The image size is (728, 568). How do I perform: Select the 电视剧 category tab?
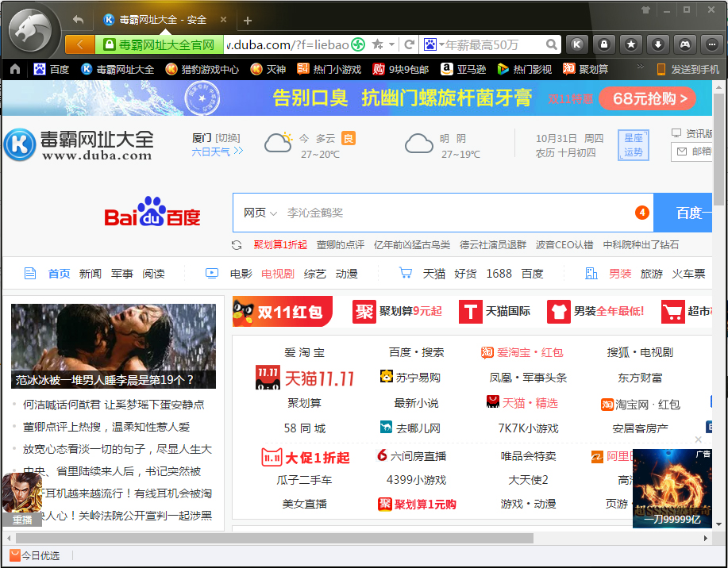click(277, 273)
